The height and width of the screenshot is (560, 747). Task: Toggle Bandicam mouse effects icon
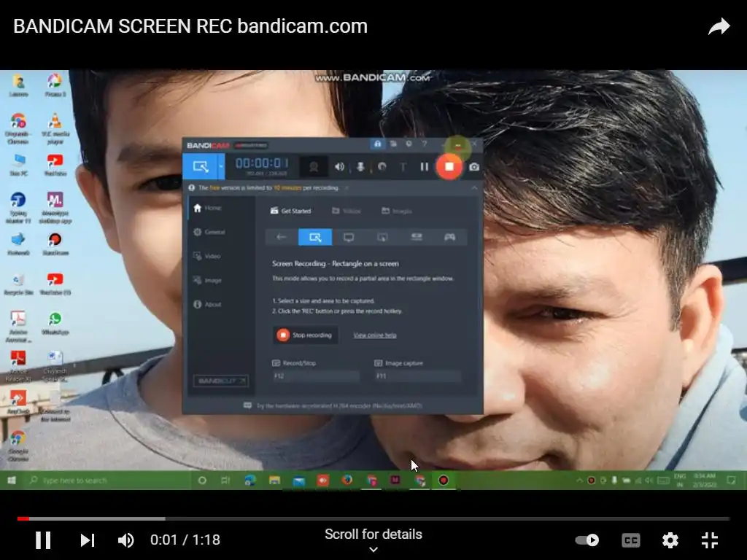[x=382, y=167]
